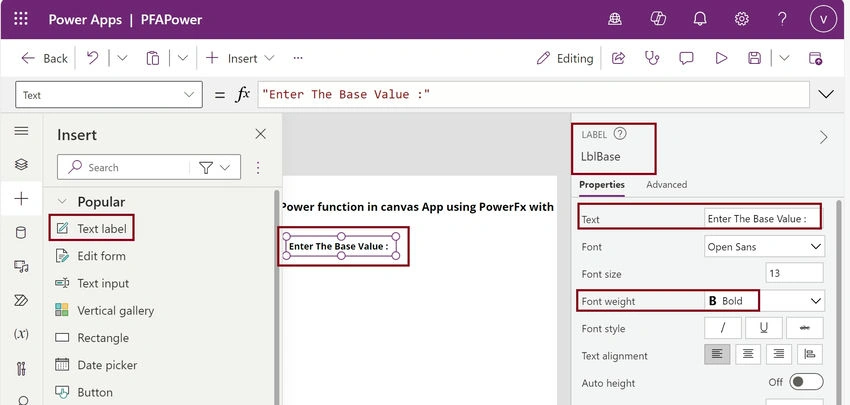850x405 pixels.
Task: Collapse the Popular section
Action: click(x=62, y=202)
